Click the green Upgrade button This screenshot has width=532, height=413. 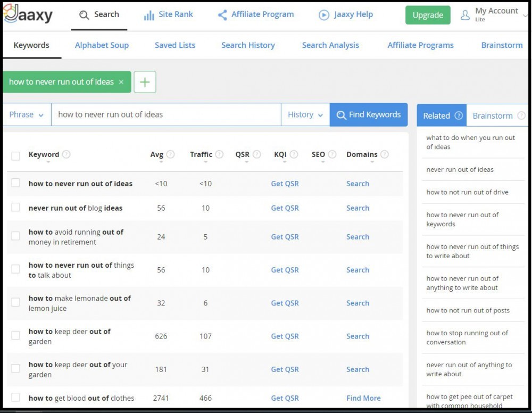pos(428,15)
